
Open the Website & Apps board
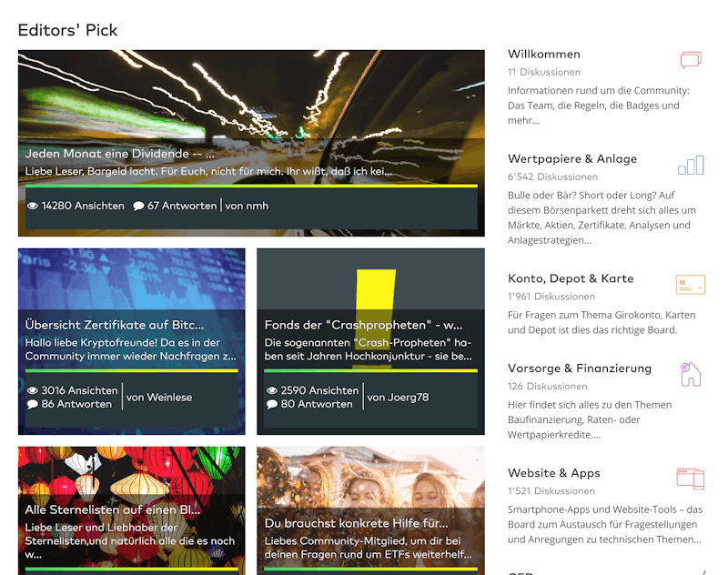click(554, 473)
